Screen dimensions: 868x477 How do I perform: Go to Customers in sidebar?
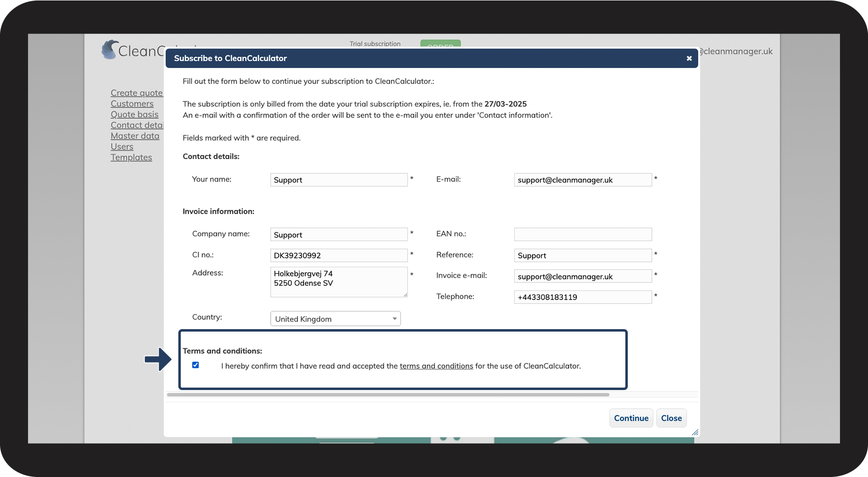[x=132, y=104]
